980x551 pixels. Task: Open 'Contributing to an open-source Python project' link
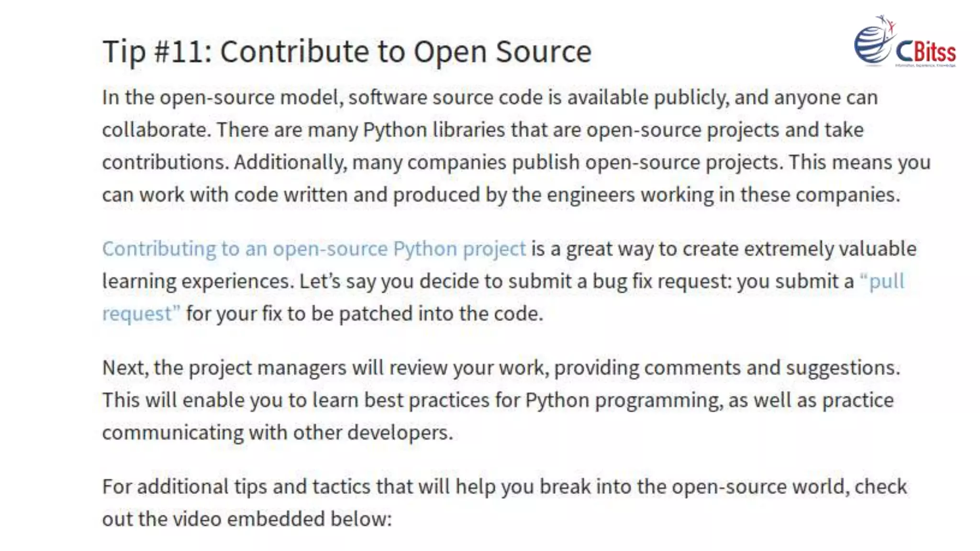[x=314, y=249]
